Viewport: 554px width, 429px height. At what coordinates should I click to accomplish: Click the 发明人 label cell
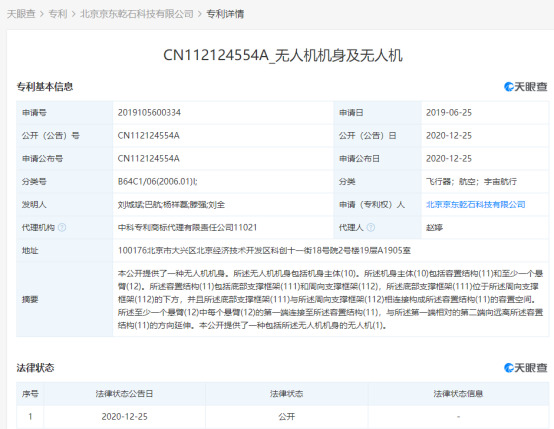pos(65,205)
